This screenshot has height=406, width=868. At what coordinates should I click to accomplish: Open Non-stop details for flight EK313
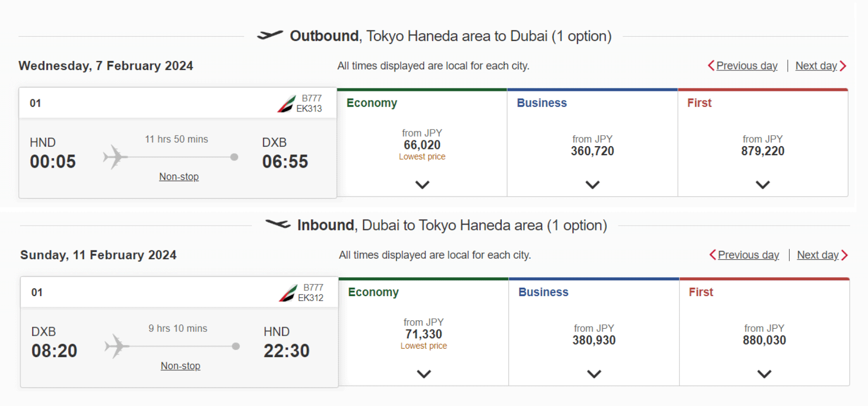click(x=179, y=177)
